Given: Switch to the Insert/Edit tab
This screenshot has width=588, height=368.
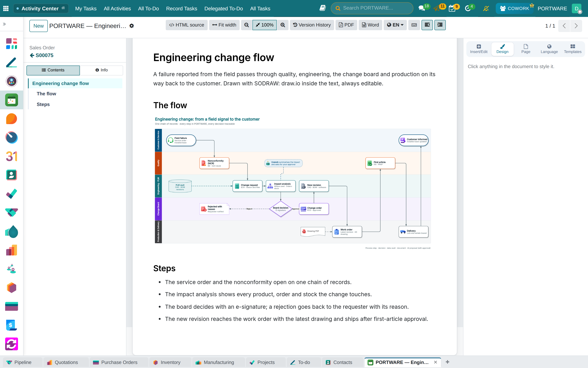Looking at the screenshot, I should 479,49.
